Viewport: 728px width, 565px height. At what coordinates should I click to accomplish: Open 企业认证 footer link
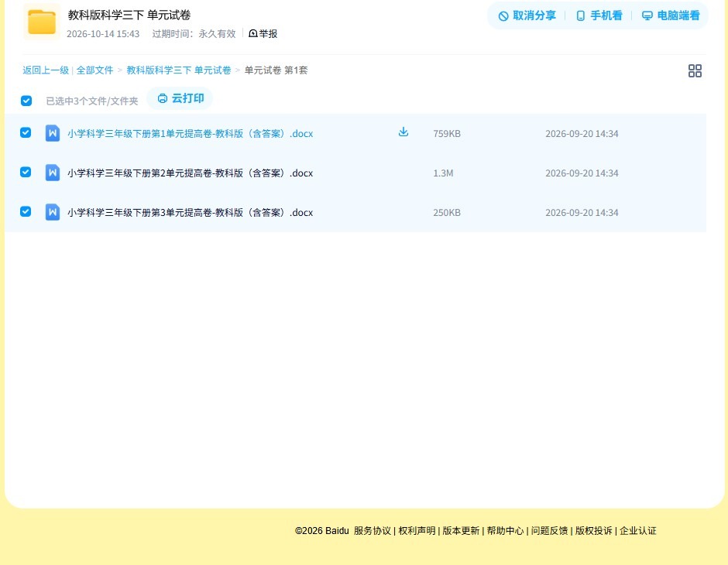pyautogui.click(x=638, y=531)
